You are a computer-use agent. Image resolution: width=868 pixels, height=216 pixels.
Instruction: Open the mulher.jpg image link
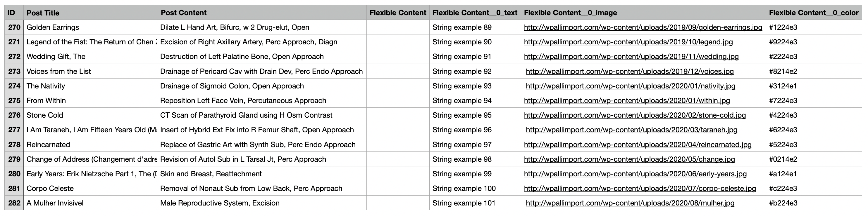pos(630,203)
